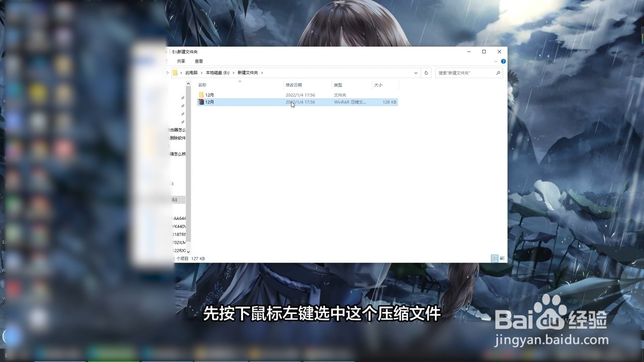644x362 pixels.
Task: Click the navigation pane scrollbar thumb
Action: pyautogui.click(x=188, y=164)
